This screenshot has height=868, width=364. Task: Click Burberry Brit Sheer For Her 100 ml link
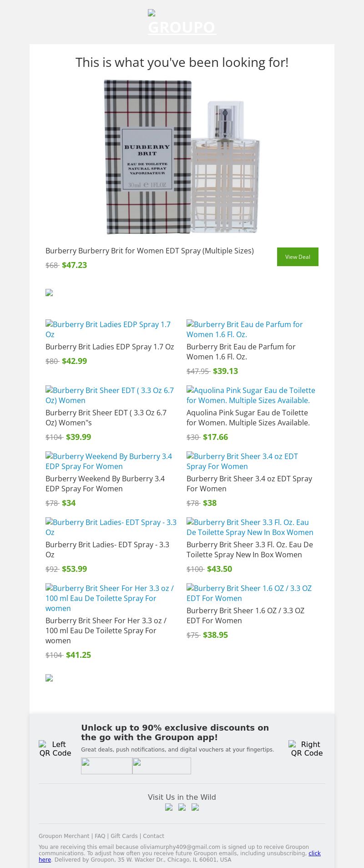tap(110, 598)
